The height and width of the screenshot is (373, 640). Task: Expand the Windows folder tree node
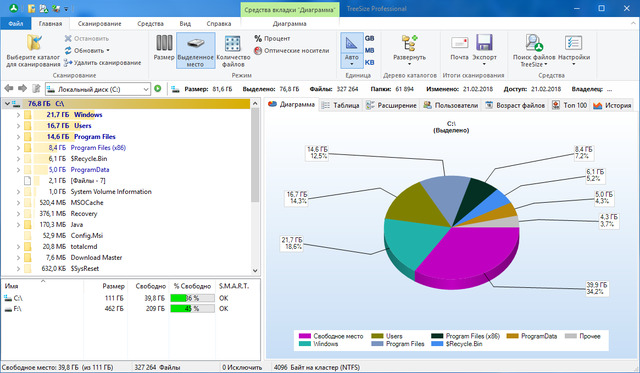tap(18, 115)
